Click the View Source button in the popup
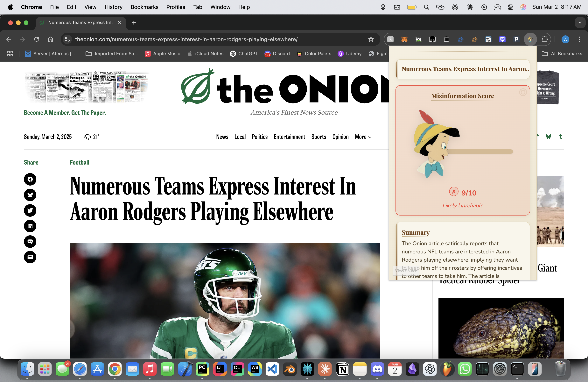Image resolution: width=588 pixels, height=382 pixels. [406, 271]
